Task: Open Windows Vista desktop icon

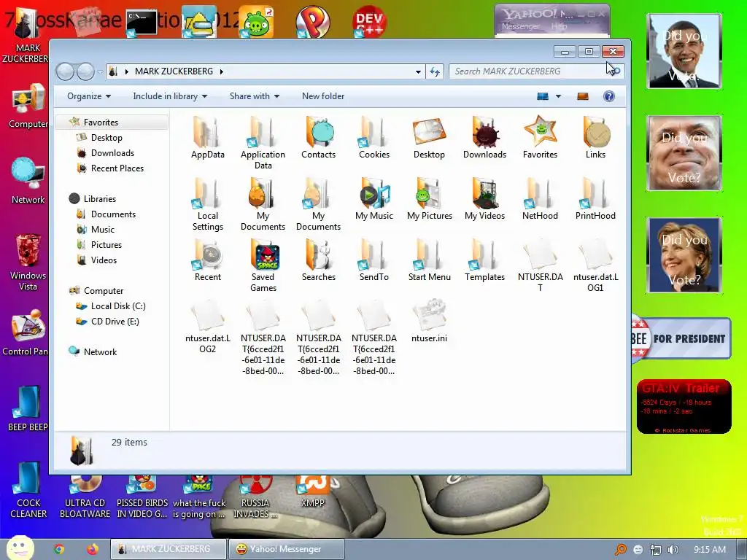Action: pyautogui.click(x=28, y=262)
